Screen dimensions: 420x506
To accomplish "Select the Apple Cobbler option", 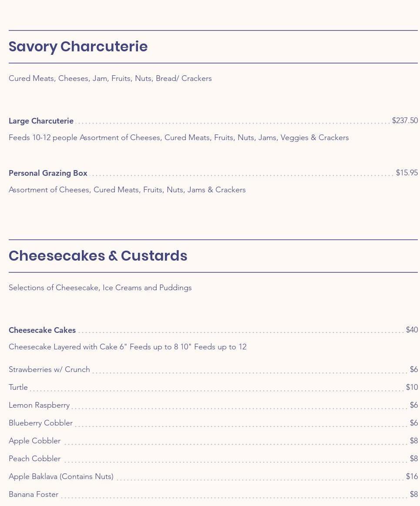I will click(x=34, y=441).
